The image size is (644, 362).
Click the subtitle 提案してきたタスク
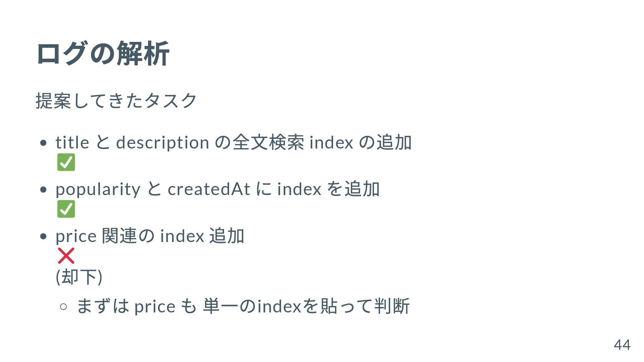point(116,101)
